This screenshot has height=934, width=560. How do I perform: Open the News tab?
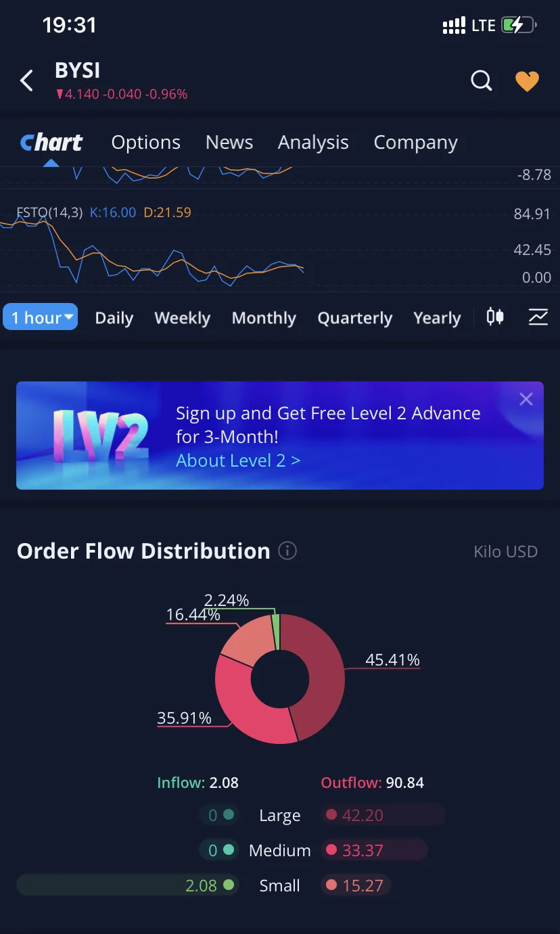tap(229, 142)
